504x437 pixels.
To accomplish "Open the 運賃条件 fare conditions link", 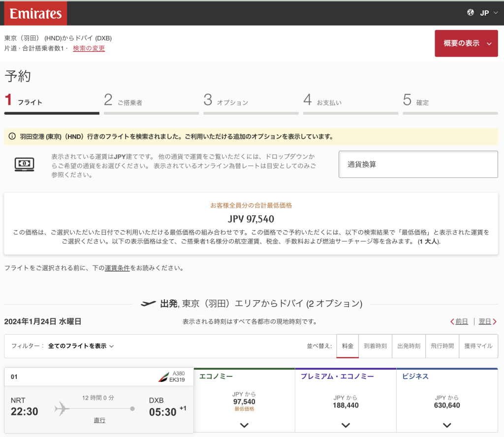I will [117, 268].
